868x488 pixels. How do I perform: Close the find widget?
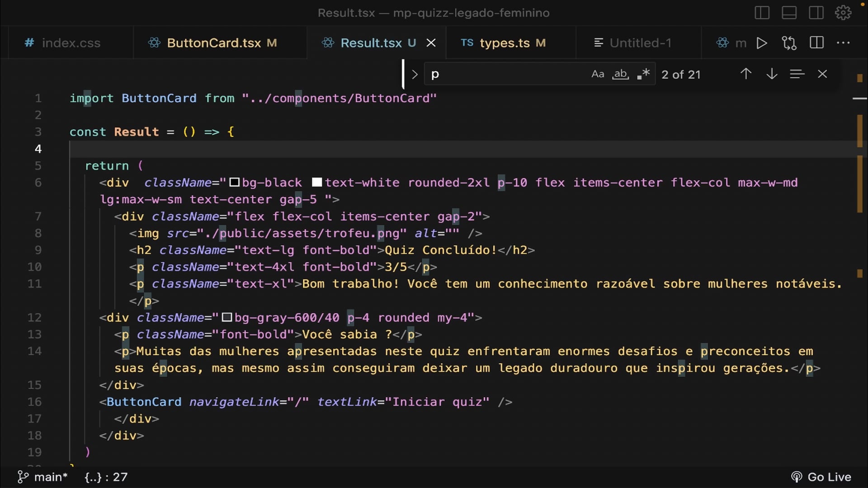coord(822,74)
